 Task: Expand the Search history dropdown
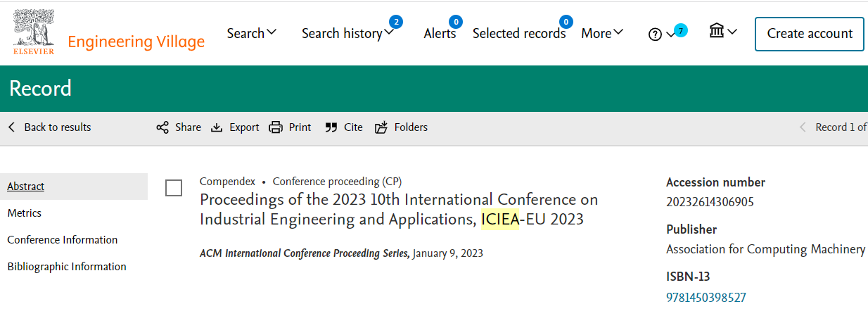[x=347, y=33]
